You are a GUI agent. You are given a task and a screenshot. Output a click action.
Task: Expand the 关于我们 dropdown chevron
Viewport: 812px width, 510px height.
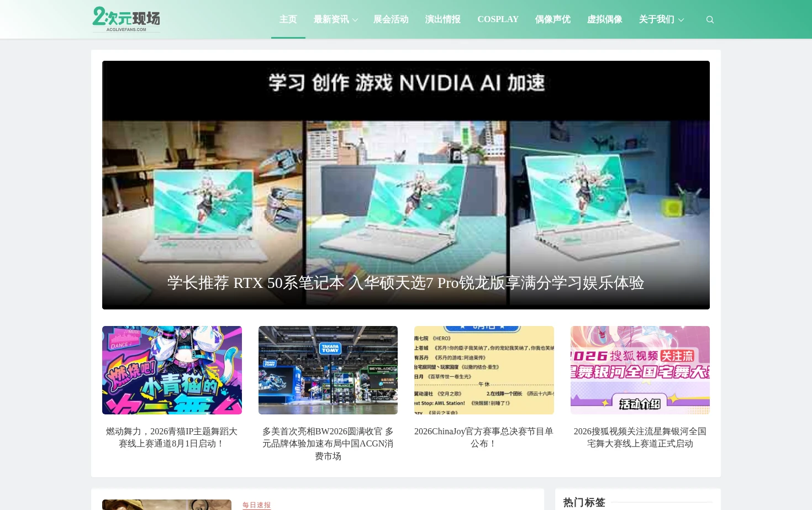[681, 20]
